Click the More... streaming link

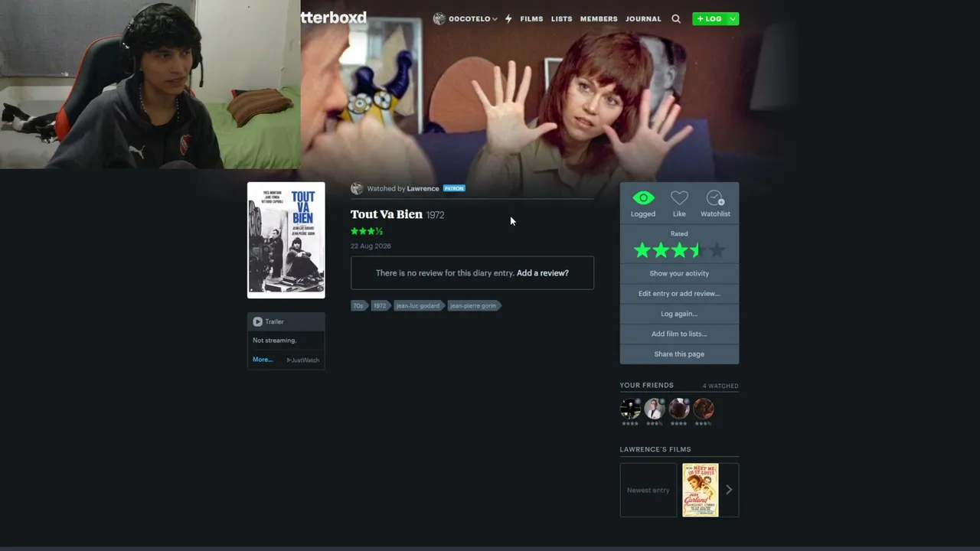(263, 360)
